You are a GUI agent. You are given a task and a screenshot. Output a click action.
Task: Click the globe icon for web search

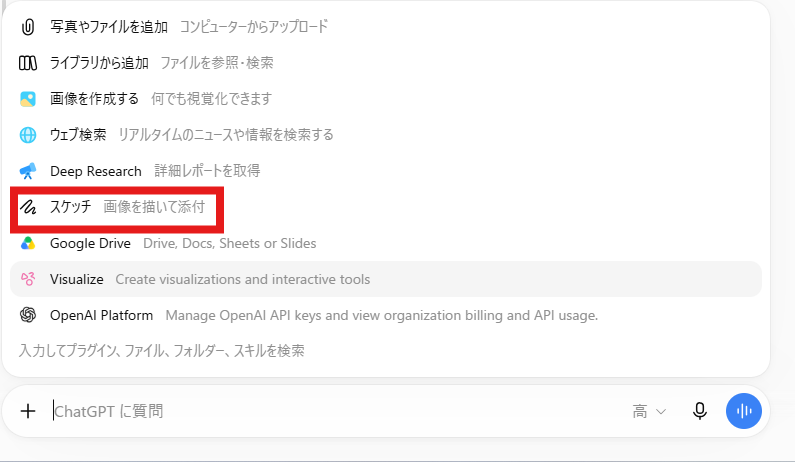(x=28, y=135)
